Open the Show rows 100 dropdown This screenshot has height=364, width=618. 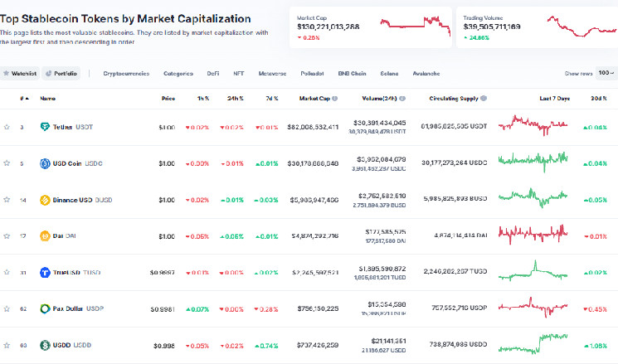(x=606, y=73)
